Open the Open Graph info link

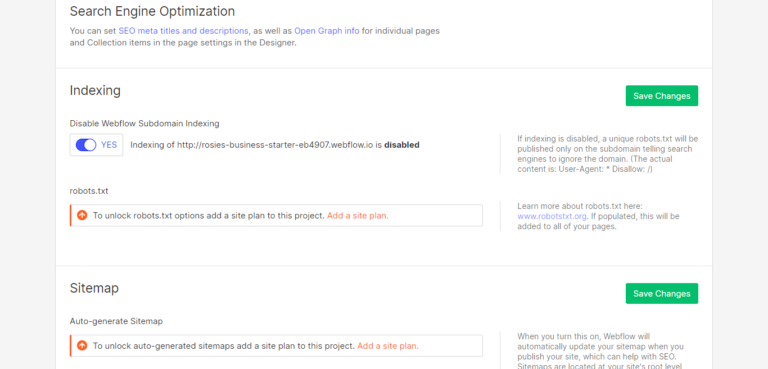327,31
